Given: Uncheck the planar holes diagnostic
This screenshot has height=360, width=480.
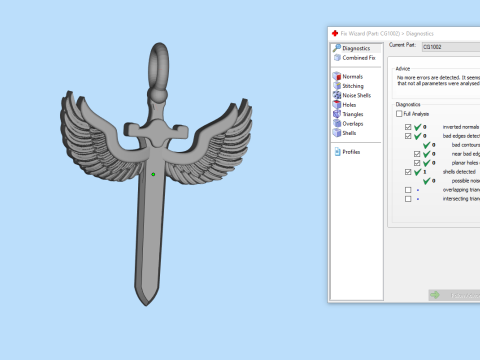Looking at the screenshot, I should (417, 163).
